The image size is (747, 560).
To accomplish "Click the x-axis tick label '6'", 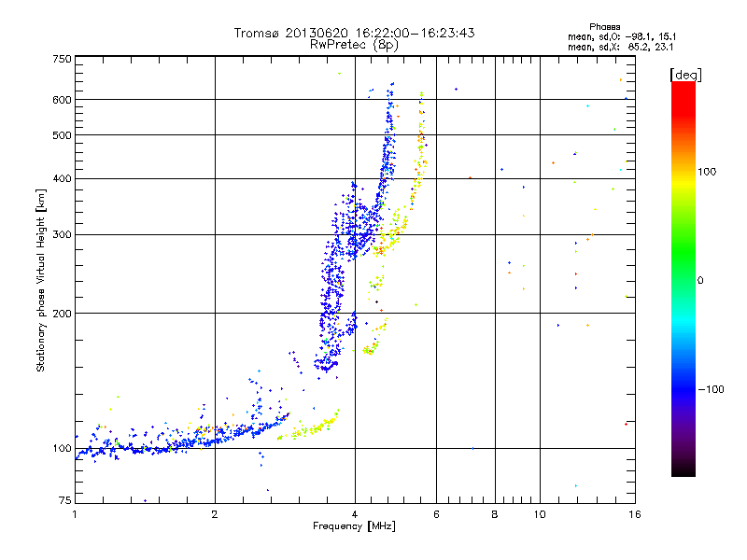I will [436, 514].
